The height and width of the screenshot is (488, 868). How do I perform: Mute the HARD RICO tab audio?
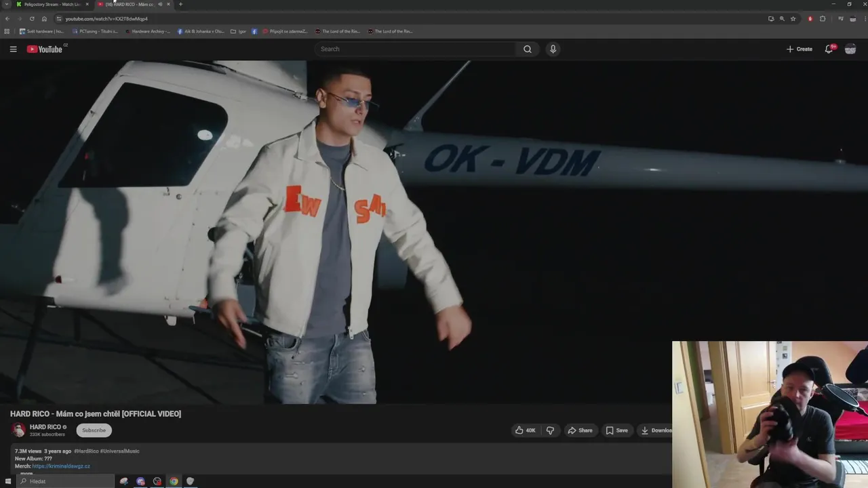click(x=160, y=4)
